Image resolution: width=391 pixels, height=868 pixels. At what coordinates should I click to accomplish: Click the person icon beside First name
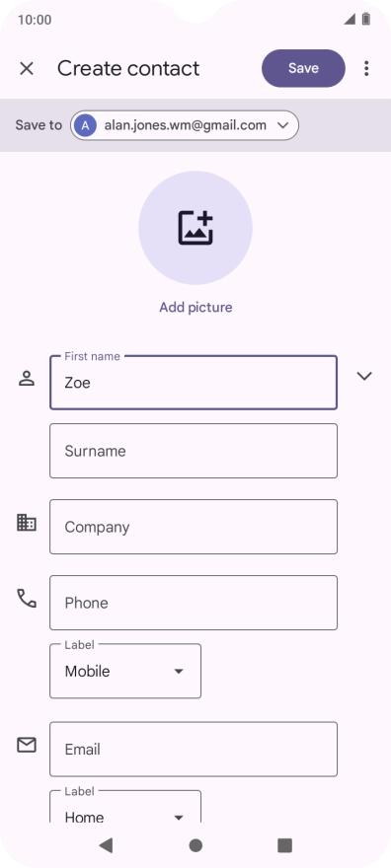(x=27, y=379)
